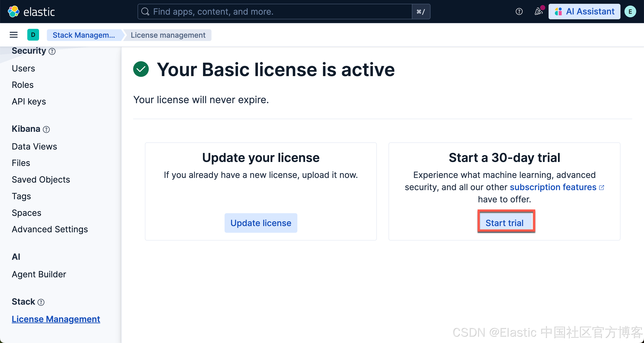Click the user avatar E

click(x=630, y=12)
